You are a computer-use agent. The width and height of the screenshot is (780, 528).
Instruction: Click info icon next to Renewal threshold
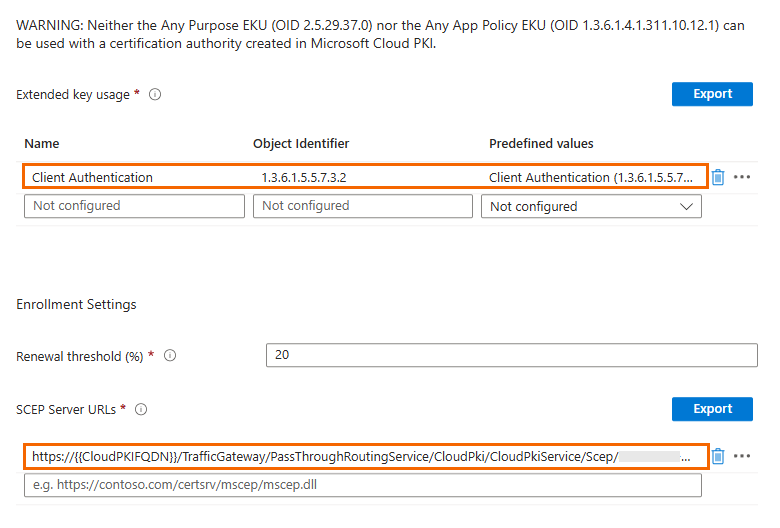[170, 356]
